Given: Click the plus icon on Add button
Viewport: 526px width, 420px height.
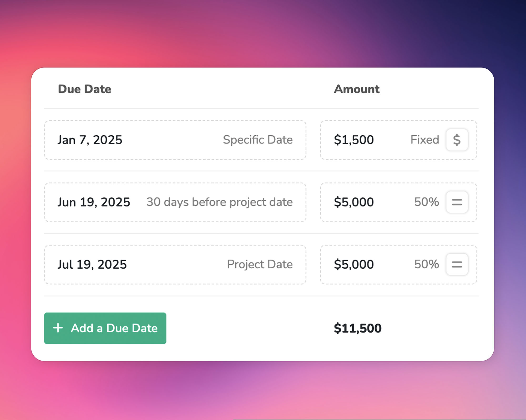Looking at the screenshot, I should click(x=58, y=328).
